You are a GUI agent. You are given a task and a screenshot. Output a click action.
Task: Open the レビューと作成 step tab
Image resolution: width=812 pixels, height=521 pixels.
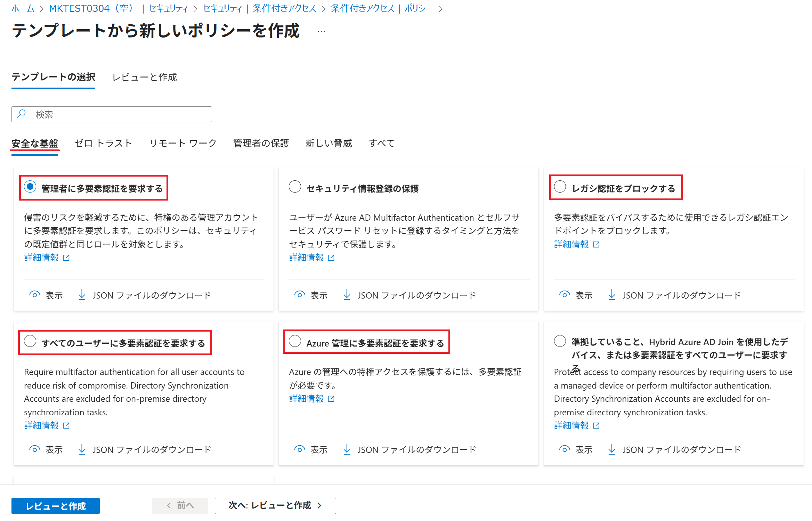coord(144,77)
